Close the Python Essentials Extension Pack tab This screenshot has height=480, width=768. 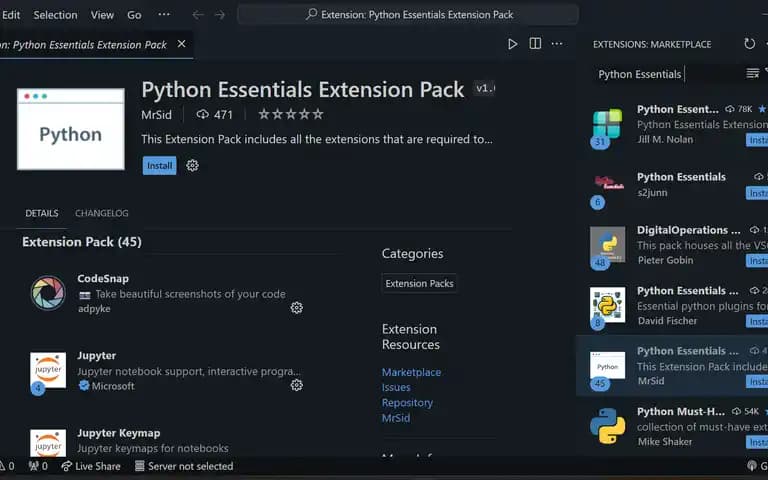click(181, 44)
